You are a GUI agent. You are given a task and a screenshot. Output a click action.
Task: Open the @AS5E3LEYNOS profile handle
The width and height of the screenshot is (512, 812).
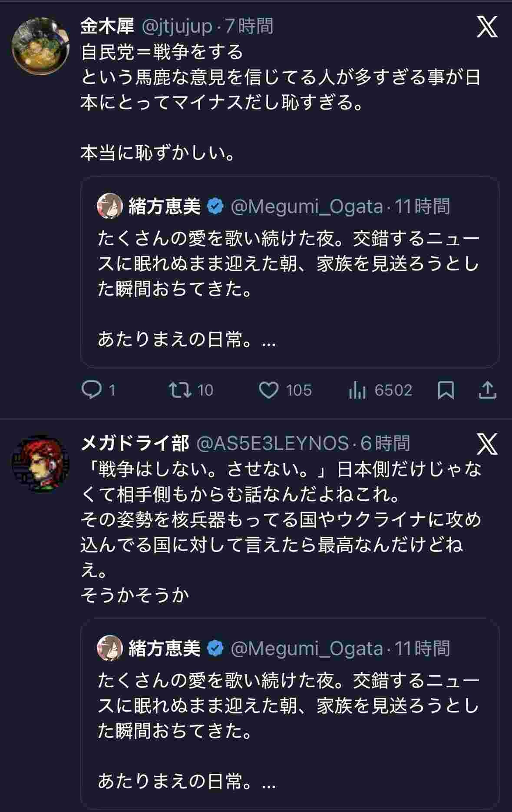[273, 443]
